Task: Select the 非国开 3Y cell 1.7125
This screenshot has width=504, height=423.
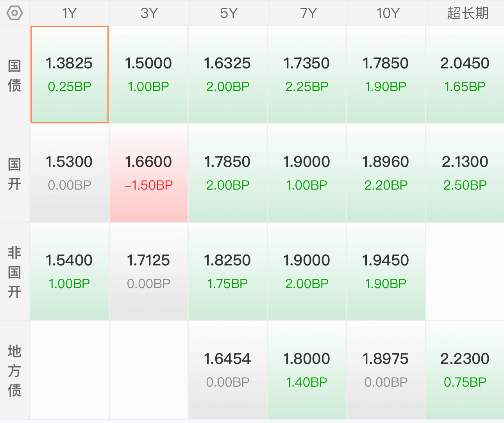Action: [149, 272]
